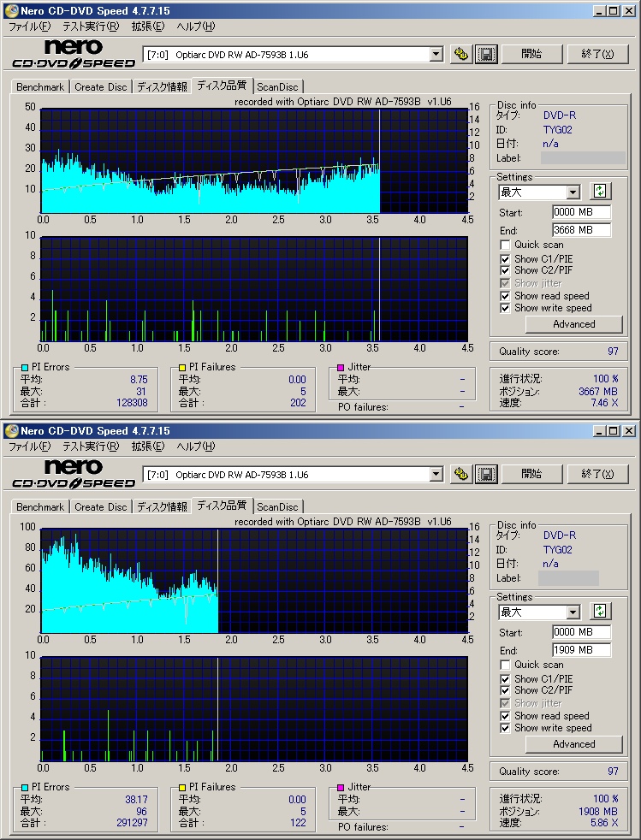Screen dimensions: 641x840
Task: Click magenta Jitter legend swatch in bottom window
Action: (341, 788)
